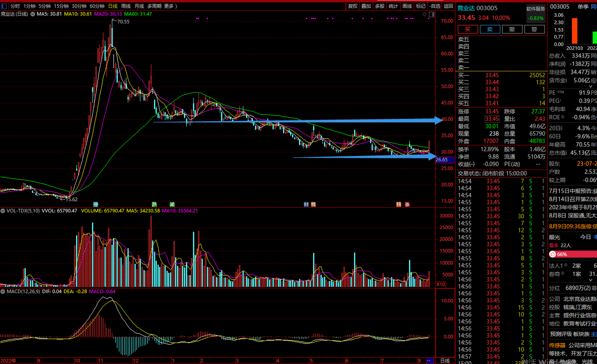Click the 涨 marker icon near August
Viewport: 597px width, 364px height.
click(x=407, y=204)
